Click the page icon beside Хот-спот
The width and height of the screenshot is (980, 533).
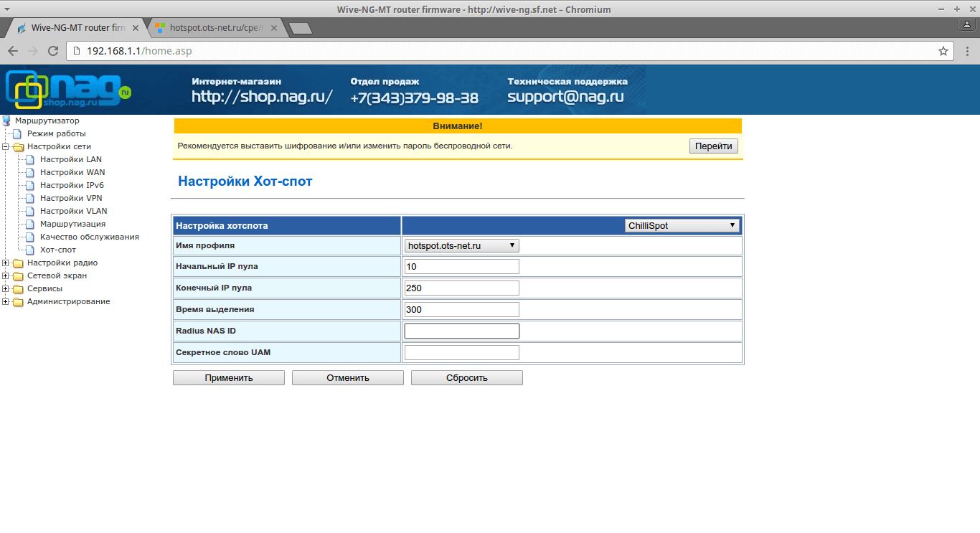point(30,250)
